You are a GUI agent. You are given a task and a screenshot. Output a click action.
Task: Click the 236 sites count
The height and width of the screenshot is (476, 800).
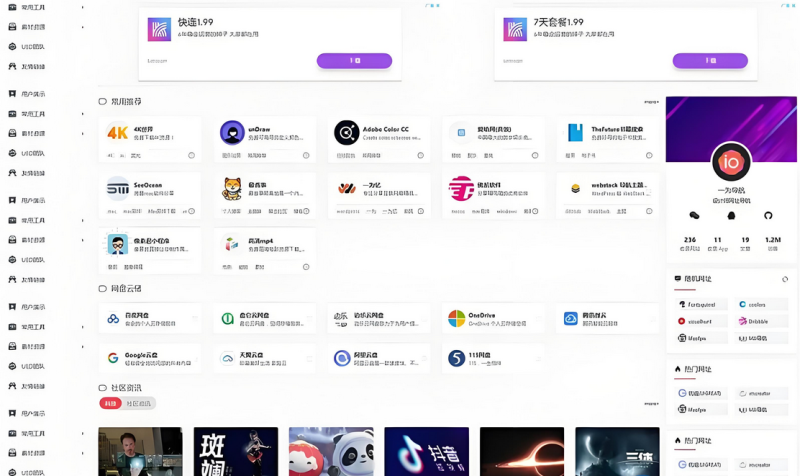(690, 243)
